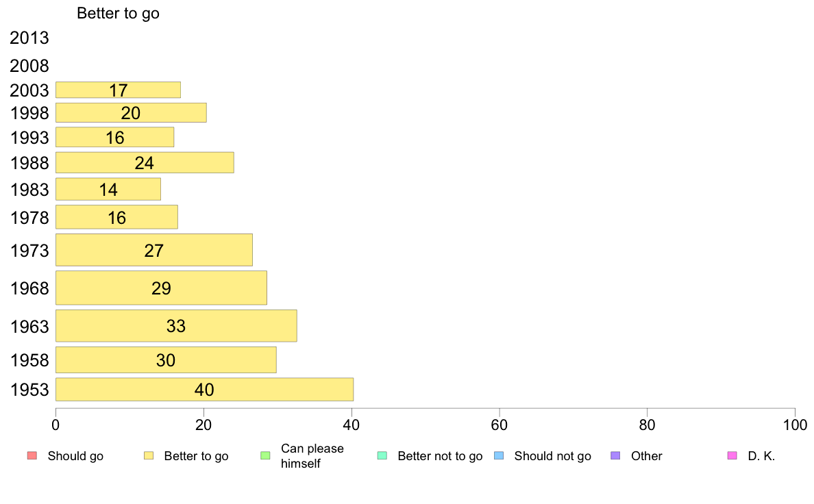The height and width of the screenshot is (504, 814).
Task: Select the blue Should not go swatch
Action: [499, 456]
